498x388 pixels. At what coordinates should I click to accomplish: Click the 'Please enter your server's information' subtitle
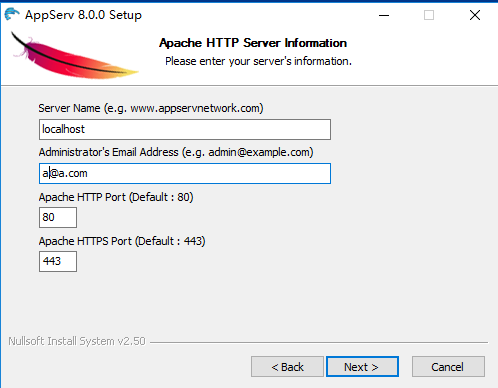(x=258, y=61)
